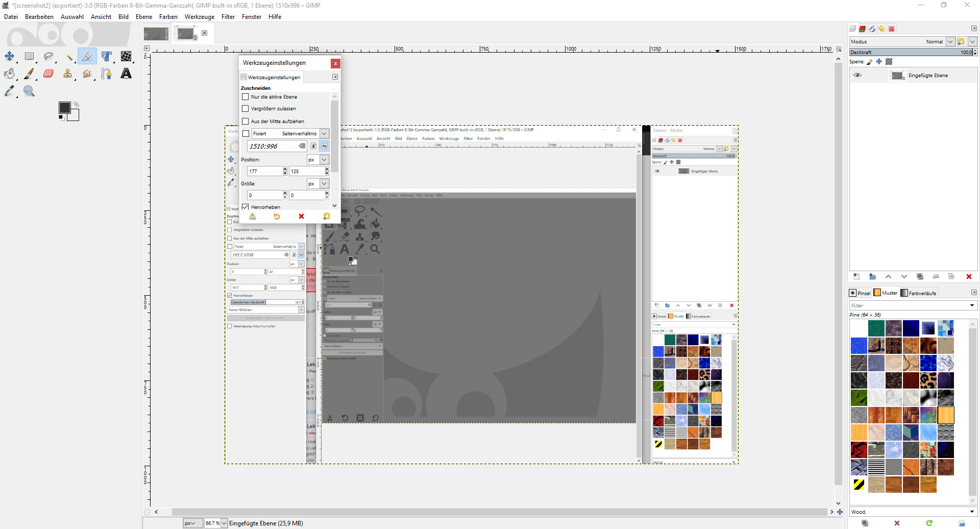Select the Fuzzy Select magic wand tool
Image resolution: width=980 pixels, height=529 pixels.
pyautogui.click(x=68, y=56)
